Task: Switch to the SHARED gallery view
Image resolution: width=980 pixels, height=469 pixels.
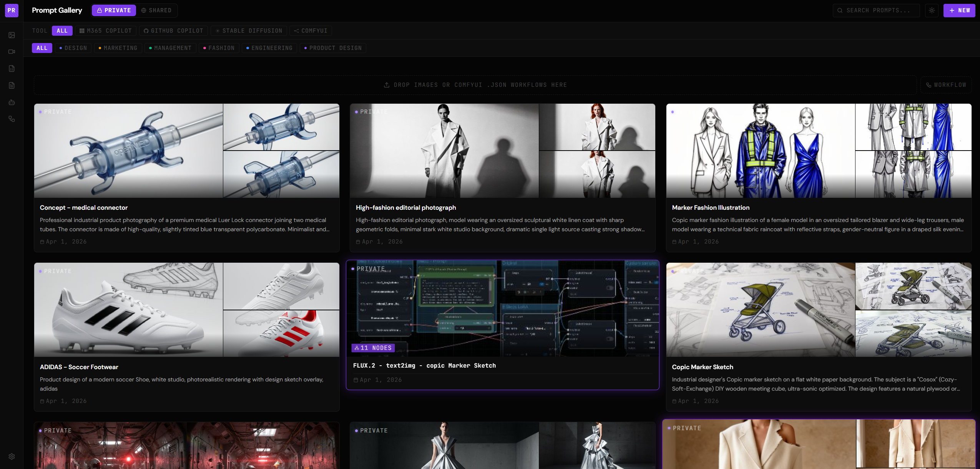Action: coord(156,10)
